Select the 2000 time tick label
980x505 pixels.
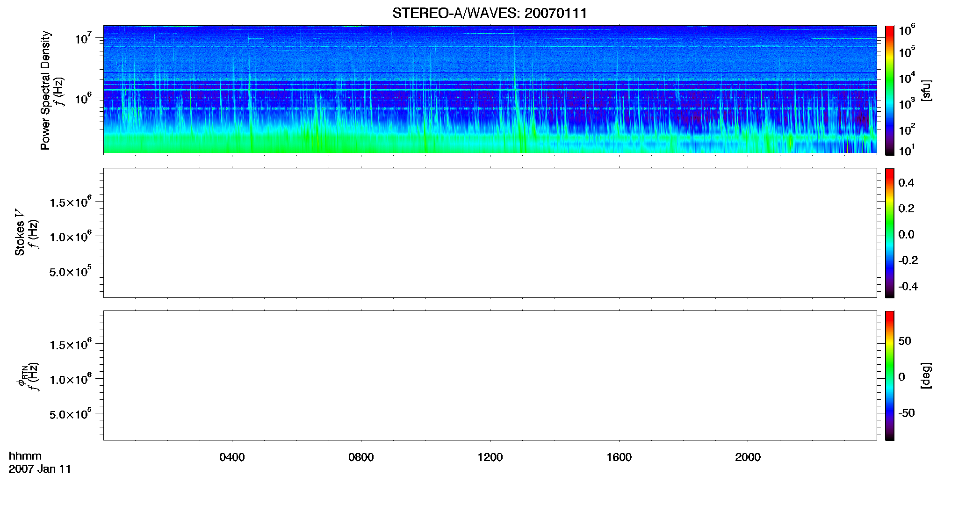(748, 457)
